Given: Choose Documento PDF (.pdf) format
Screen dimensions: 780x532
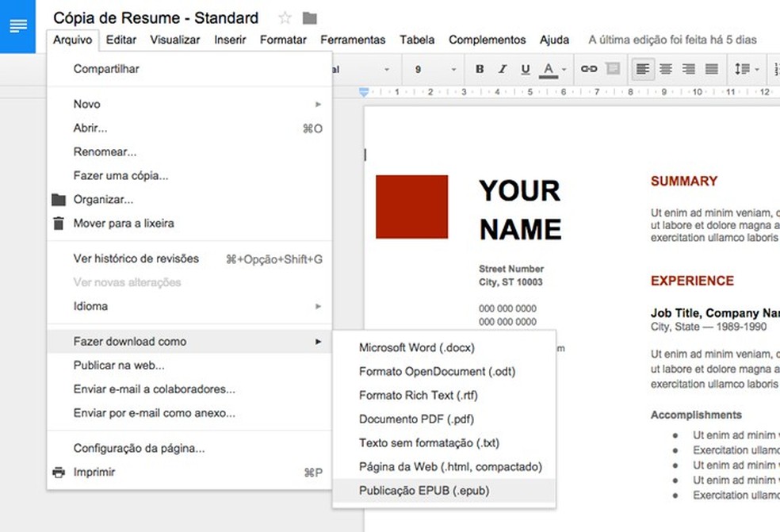Looking at the screenshot, I should (416, 419).
